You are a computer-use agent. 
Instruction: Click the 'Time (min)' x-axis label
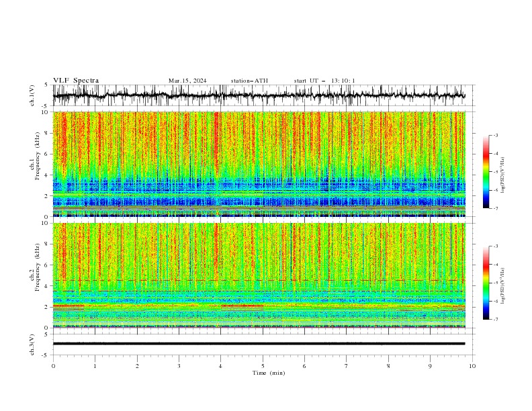269,373
